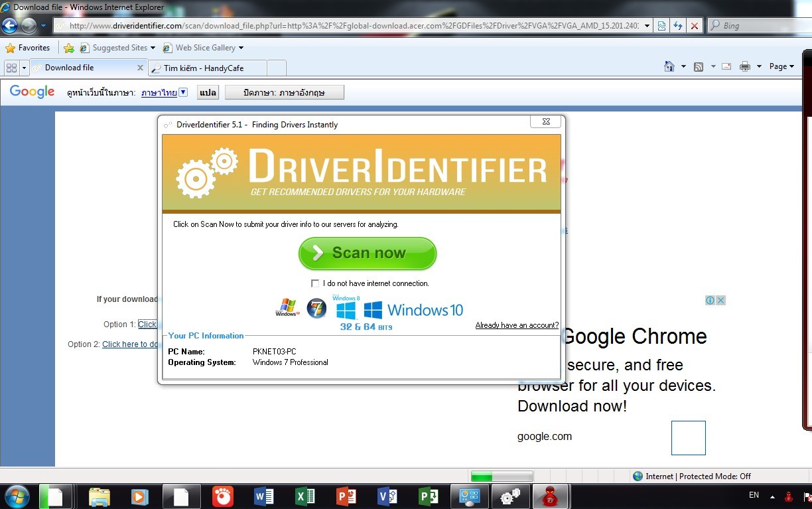Click the Print icon in command bar
The width and height of the screenshot is (812, 509).
point(745,66)
